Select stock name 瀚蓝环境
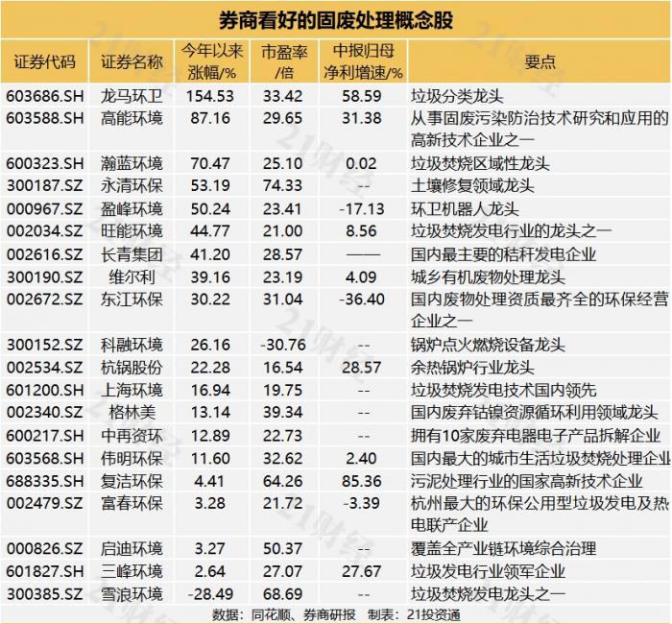Viewport: 672px width, 624px height. 132,163
